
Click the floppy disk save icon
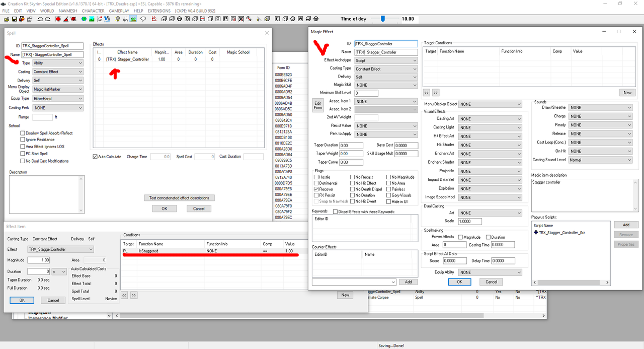point(14,19)
